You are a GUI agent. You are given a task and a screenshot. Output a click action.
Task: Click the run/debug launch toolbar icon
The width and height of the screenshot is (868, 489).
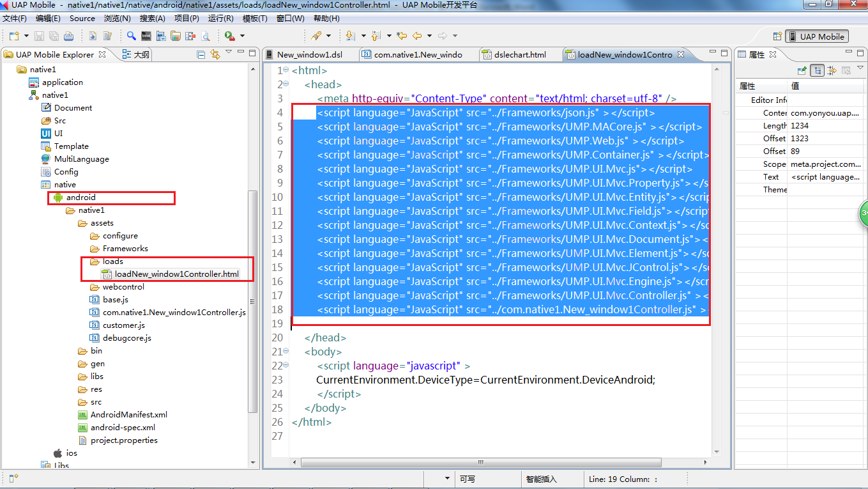click(229, 36)
